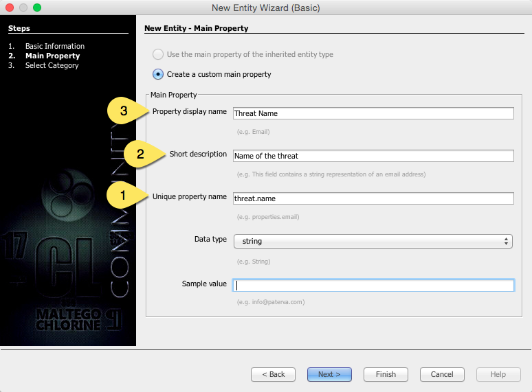Click the 'Data type' label

[210, 239]
